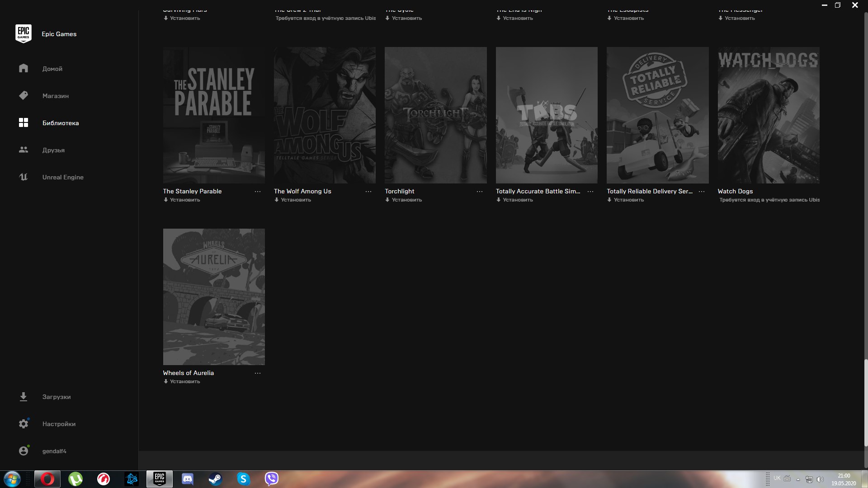Open Totally Reliable Delivery Service options menu
This screenshot has width=868, height=488.
point(702,192)
